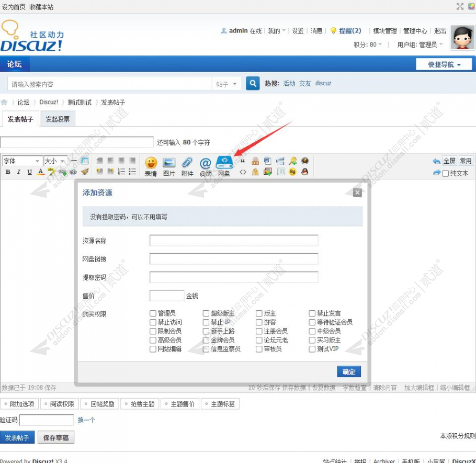Screen dimensions: 476x463
Task: Expand the 快捷导航 quick navigation menu
Action: [444, 64]
